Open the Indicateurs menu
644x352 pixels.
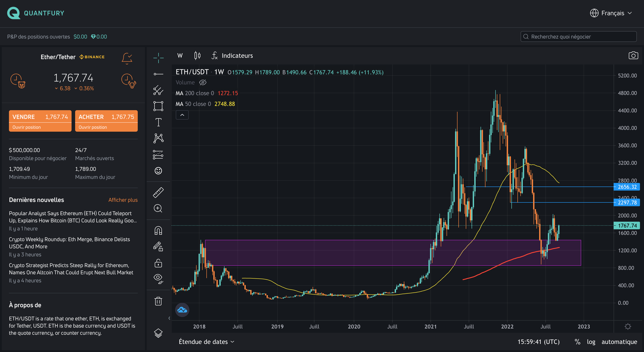(232, 56)
